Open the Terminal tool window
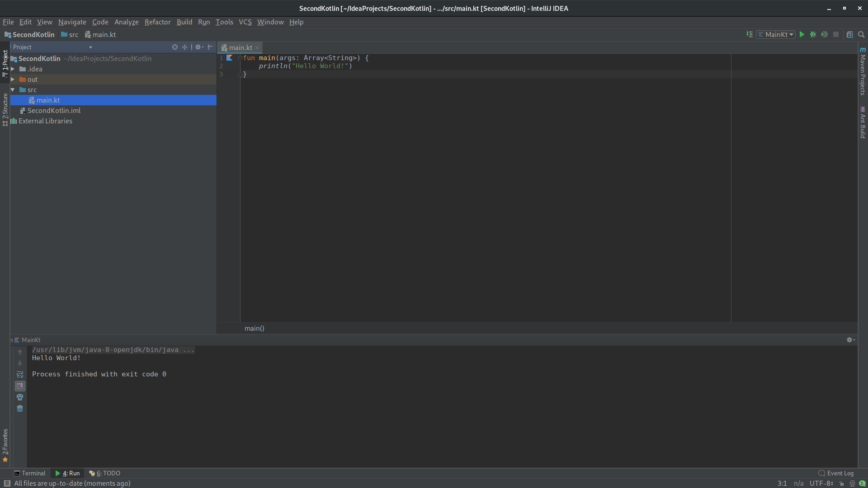 (x=30, y=473)
